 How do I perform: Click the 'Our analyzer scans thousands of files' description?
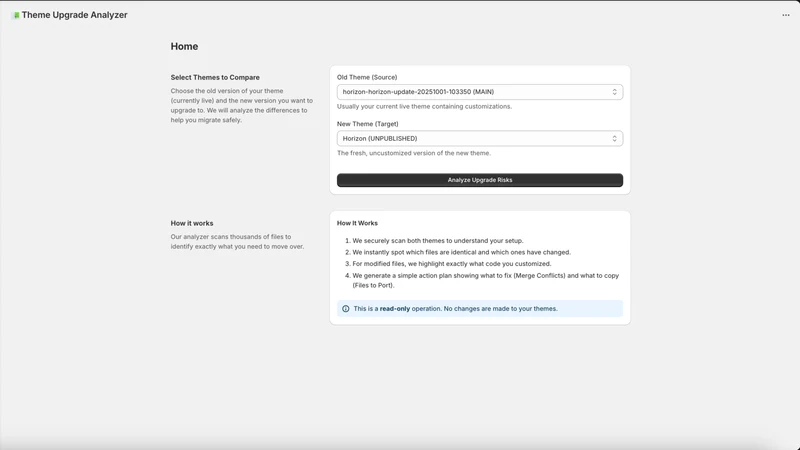[x=237, y=242]
